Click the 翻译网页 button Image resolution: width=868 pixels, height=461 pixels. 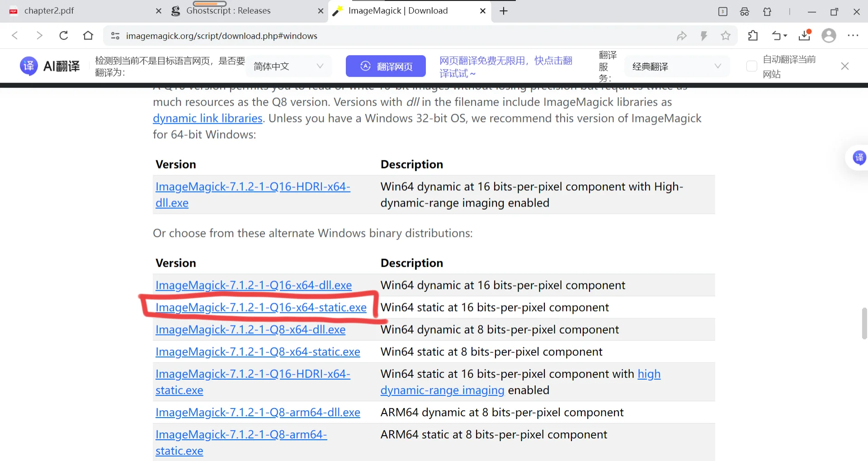pyautogui.click(x=386, y=66)
